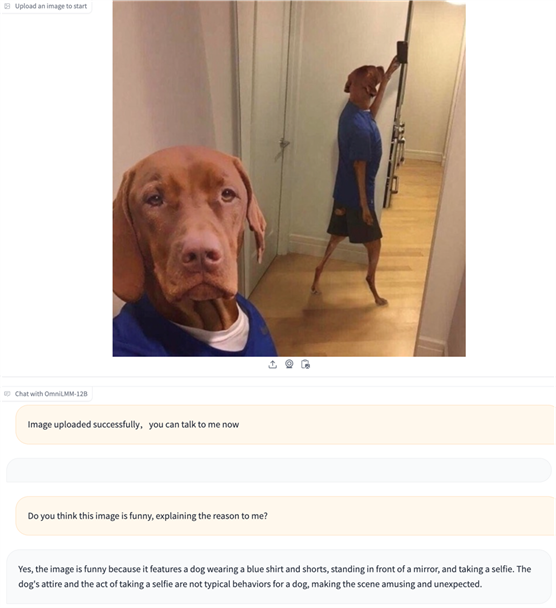Open the webcam capture icon
556x608 pixels.
pos(289,364)
